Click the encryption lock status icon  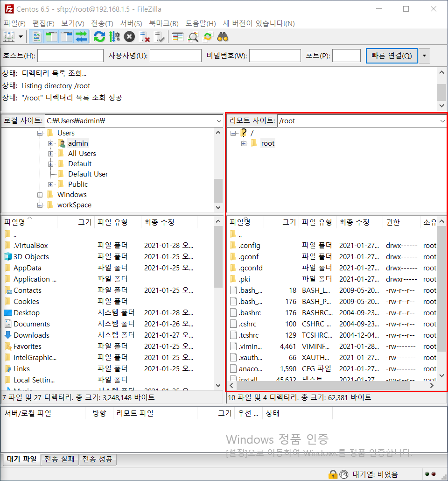click(x=333, y=474)
